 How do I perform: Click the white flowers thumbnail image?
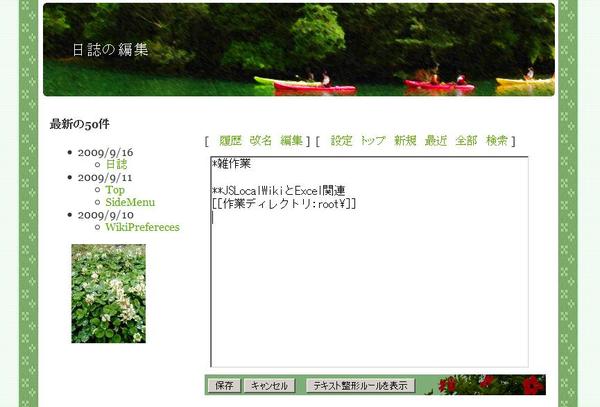(x=108, y=293)
